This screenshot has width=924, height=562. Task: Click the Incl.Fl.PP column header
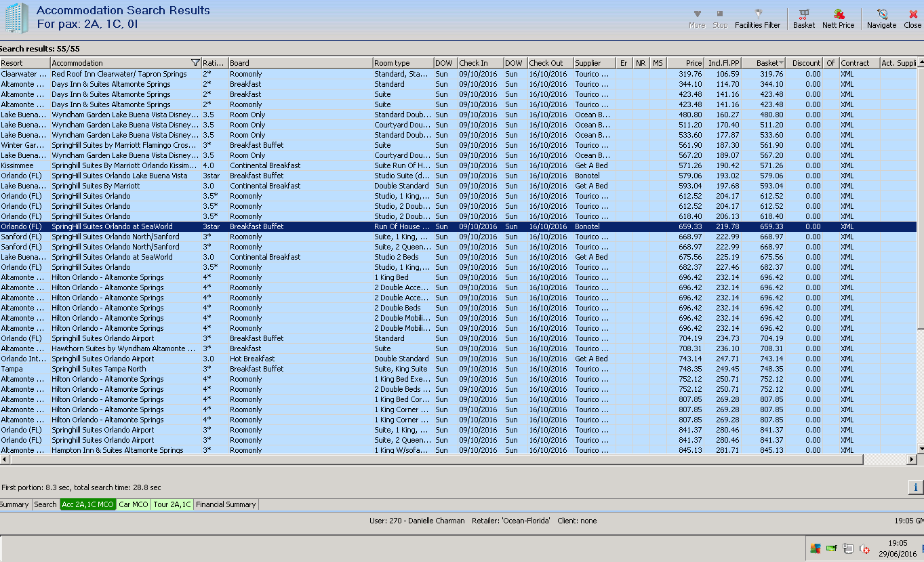[x=723, y=63]
